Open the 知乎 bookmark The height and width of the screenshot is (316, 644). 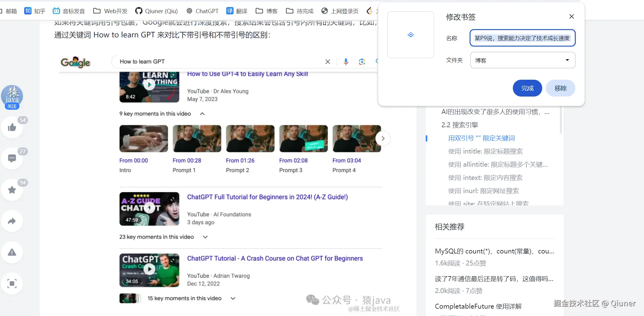coord(35,11)
